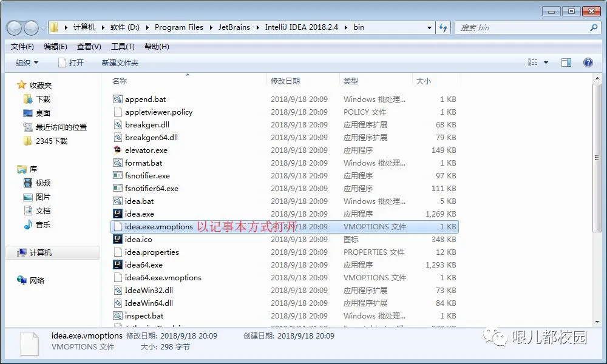Select 2345下载 folder in the sidebar

point(46,141)
